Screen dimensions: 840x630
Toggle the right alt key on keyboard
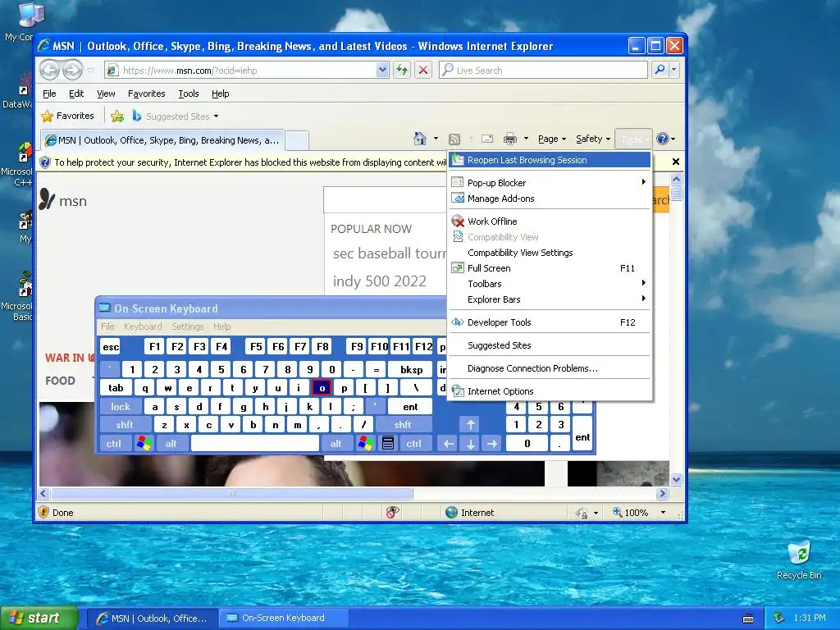[x=336, y=444]
